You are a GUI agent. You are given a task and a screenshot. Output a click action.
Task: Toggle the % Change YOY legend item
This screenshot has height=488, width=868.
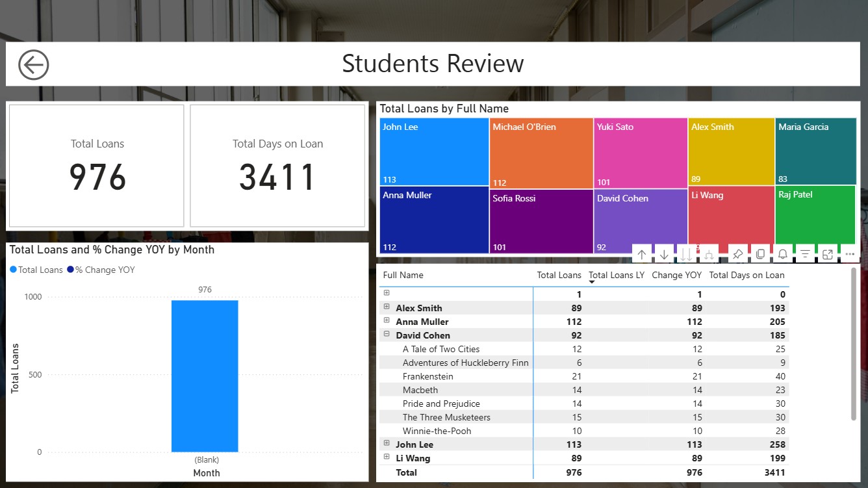tap(101, 270)
